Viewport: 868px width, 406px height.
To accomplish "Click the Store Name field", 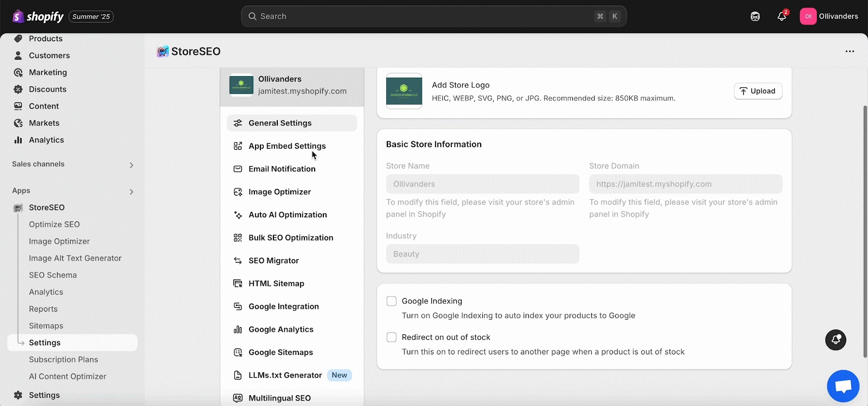I will click(x=483, y=184).
